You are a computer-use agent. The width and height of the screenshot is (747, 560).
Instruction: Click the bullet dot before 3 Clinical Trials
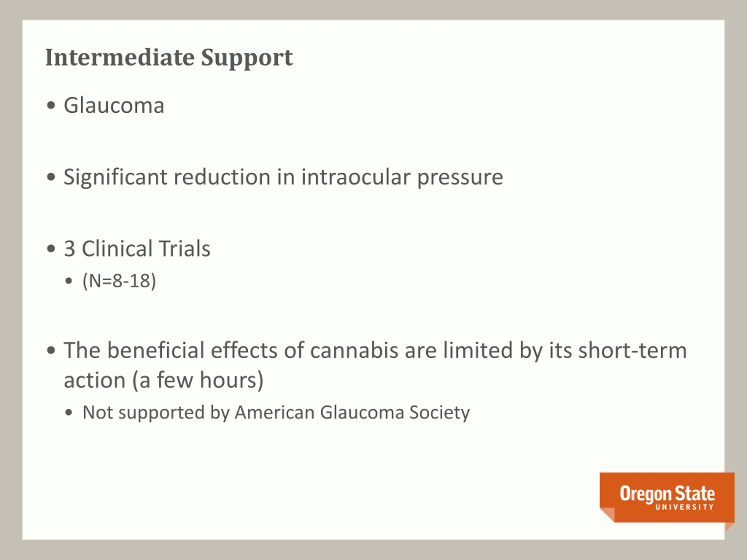coord(51,249)
